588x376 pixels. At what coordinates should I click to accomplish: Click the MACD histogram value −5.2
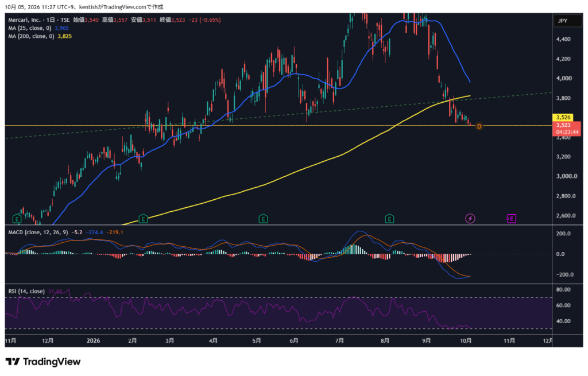coord(77,232)
